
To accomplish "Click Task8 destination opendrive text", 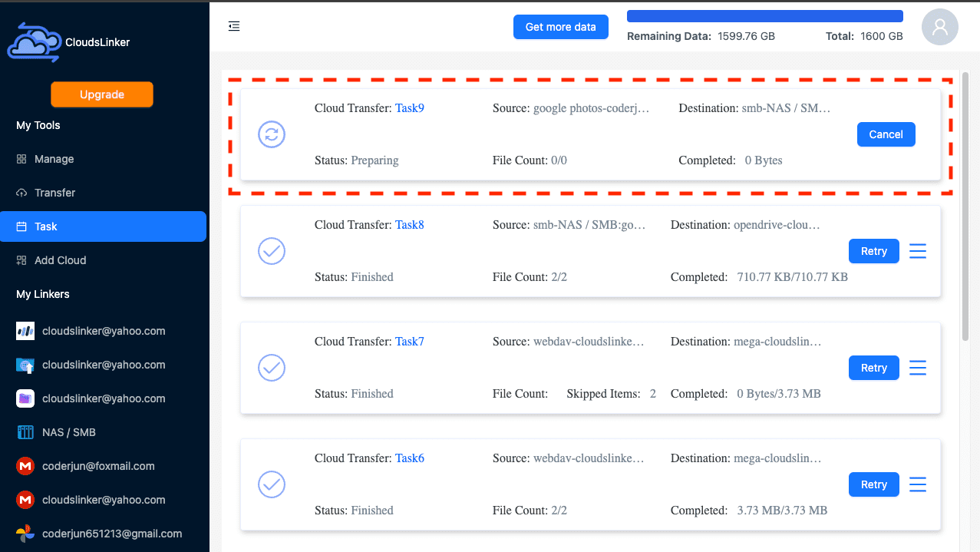I will coord(746,225).
